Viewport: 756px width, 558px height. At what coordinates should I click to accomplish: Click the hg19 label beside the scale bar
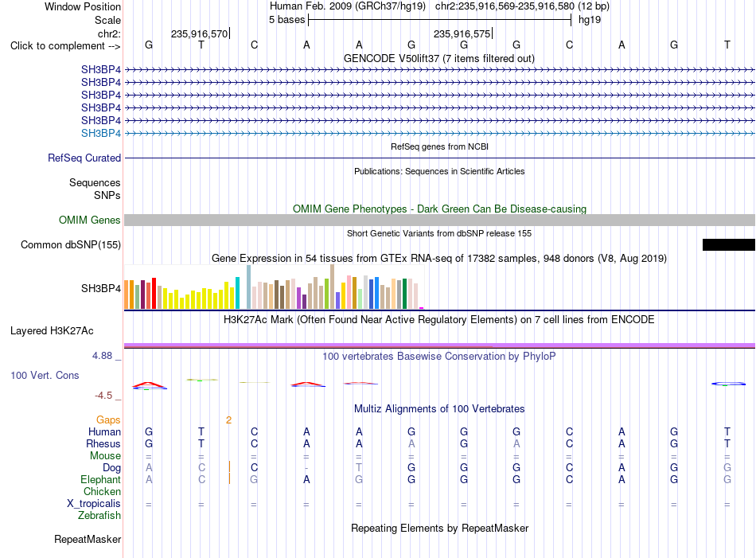coord(590,20)
